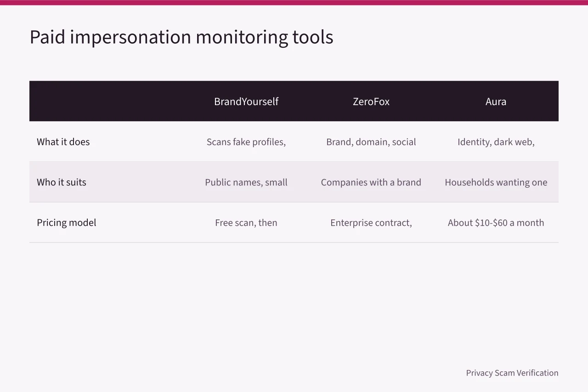
Task: Click the BrandYourself column header
Action: [x=246, y=101]
